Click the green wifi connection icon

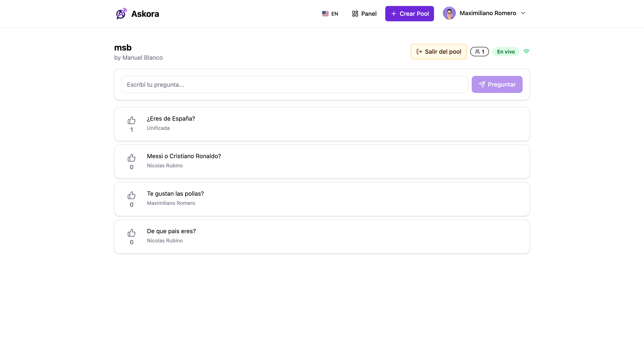point(526,52)
